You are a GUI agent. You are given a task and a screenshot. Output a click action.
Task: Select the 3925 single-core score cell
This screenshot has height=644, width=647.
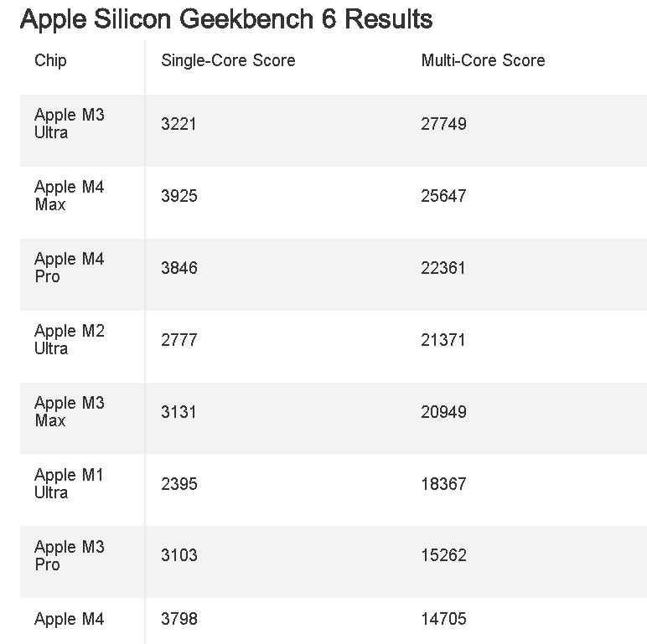[x=179, y=196]
